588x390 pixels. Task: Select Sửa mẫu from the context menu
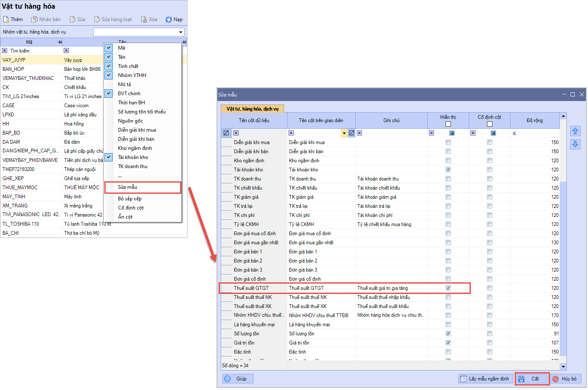coord(128,187)
